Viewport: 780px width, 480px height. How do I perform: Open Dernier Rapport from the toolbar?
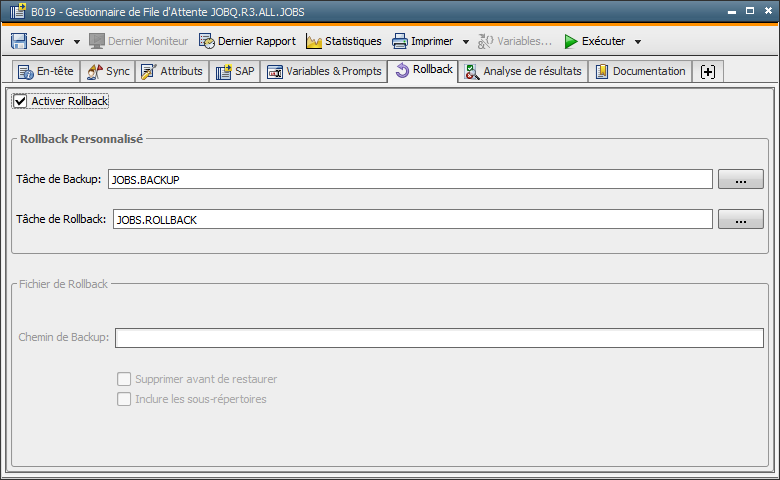(x=247, y=41)
